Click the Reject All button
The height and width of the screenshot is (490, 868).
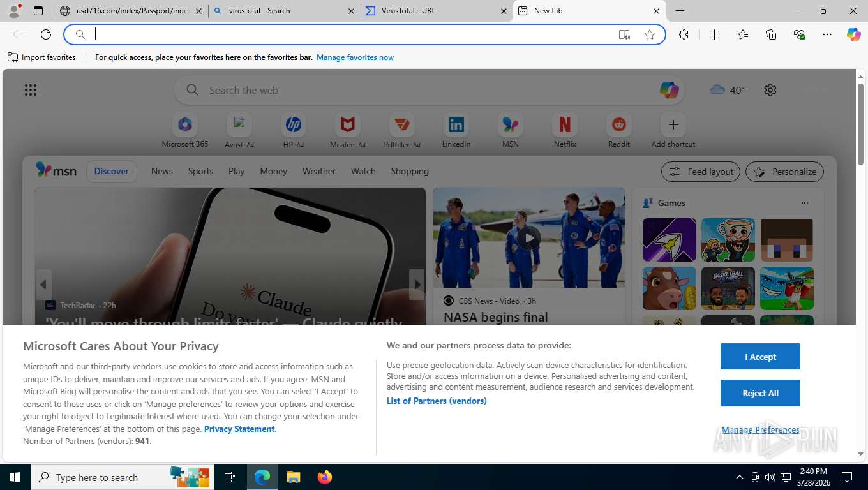tap(760, 393)
